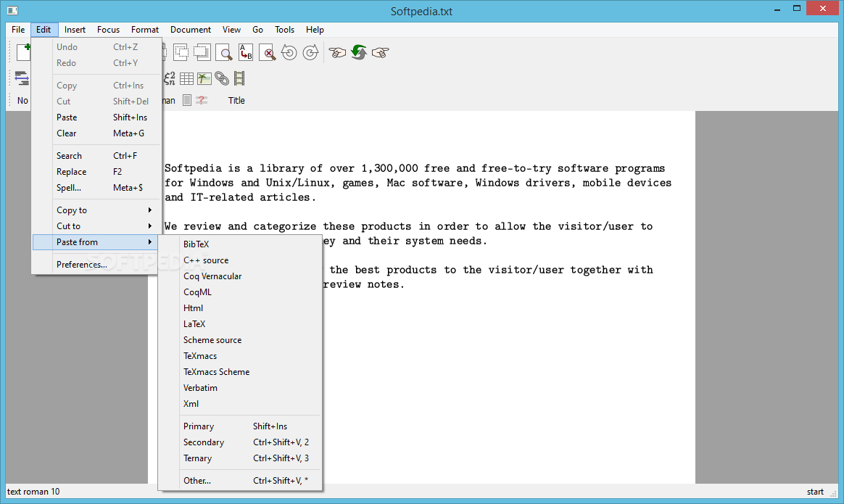
Task: Click the Title button in focus bar
Action: [x=236, y=100]
